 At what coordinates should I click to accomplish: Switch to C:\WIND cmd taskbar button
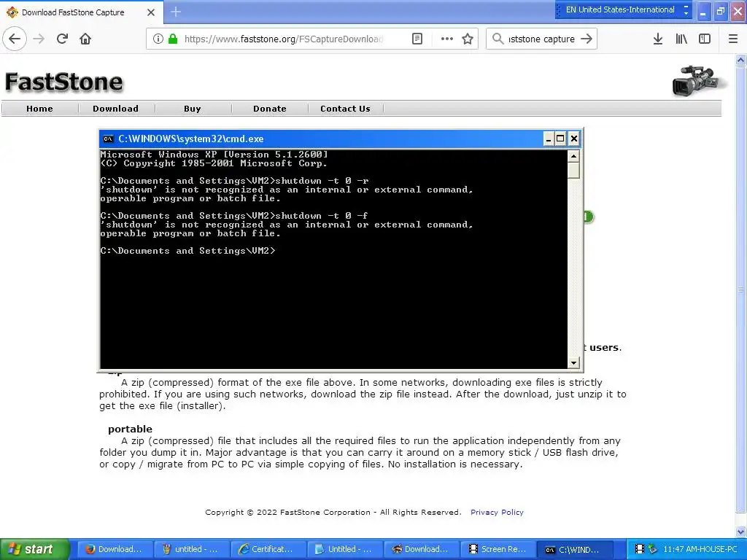[575, 549]
